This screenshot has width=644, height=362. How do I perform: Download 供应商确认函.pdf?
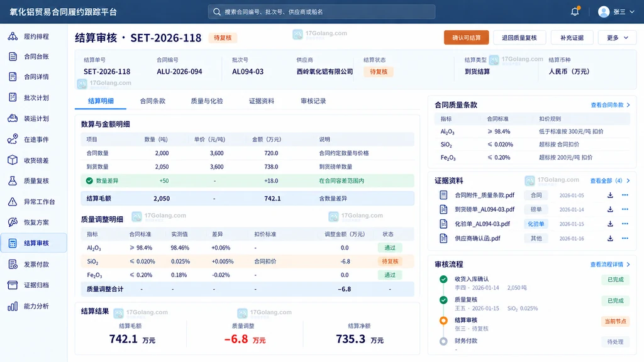(x=610, y=238)
